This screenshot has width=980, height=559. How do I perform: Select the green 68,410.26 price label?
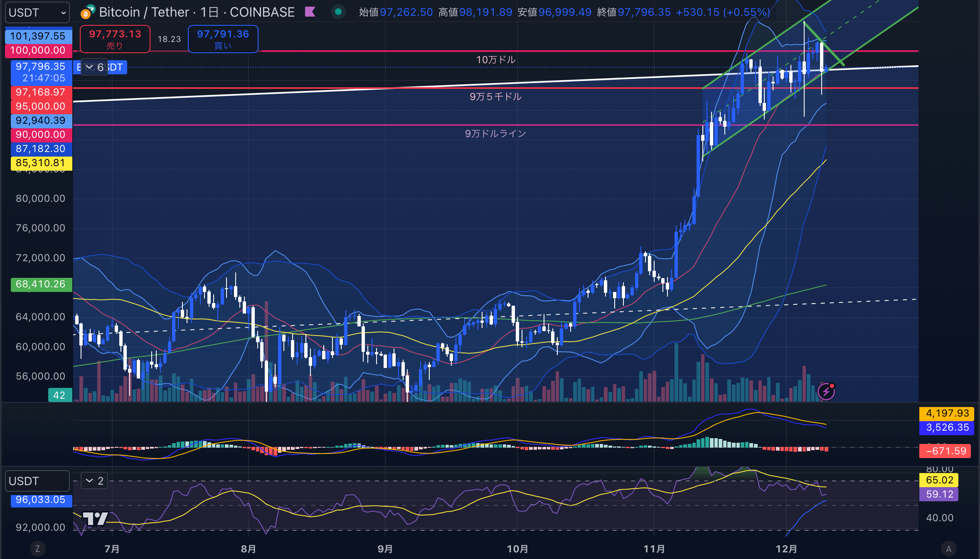pos(41,284)
